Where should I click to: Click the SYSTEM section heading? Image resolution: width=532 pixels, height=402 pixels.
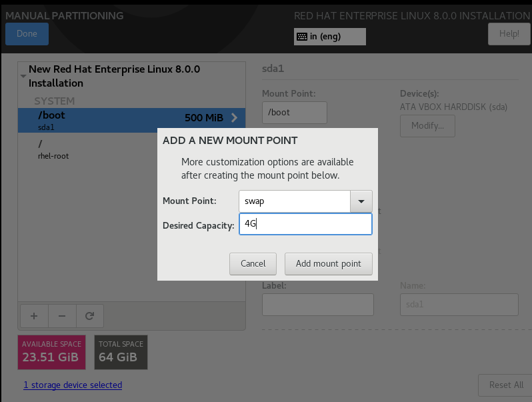click(x=54, y=101)
